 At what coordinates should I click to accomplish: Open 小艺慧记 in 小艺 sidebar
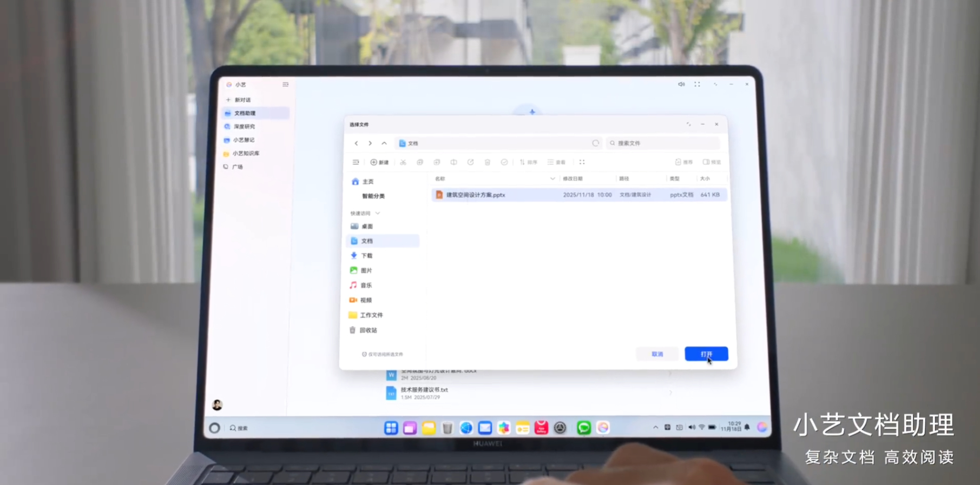239,140
